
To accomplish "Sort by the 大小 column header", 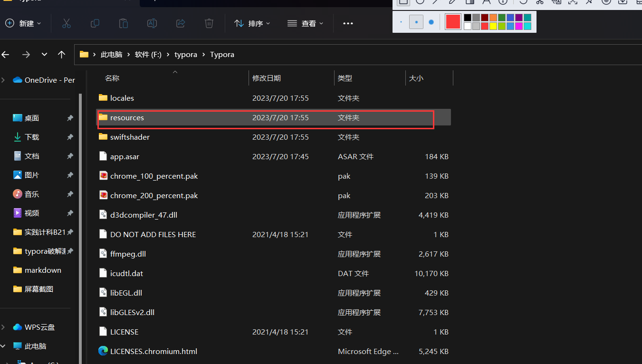I will (416, 78).
